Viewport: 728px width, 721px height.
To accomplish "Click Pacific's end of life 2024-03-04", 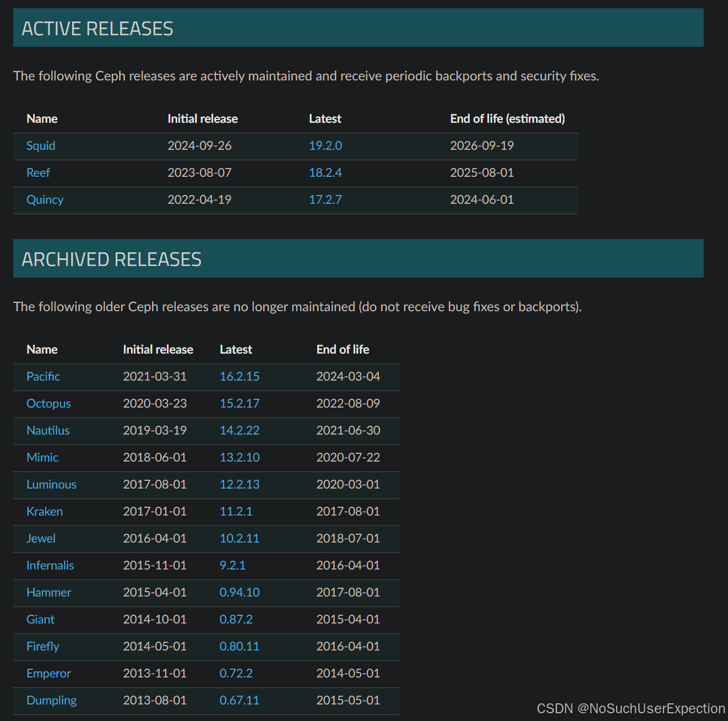I will (x=348, y=377).
